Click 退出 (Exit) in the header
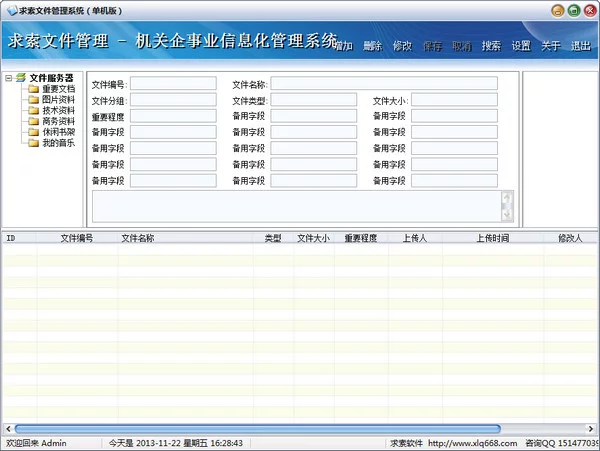Viewport: 600px width, 451px height. click(581, 46)
